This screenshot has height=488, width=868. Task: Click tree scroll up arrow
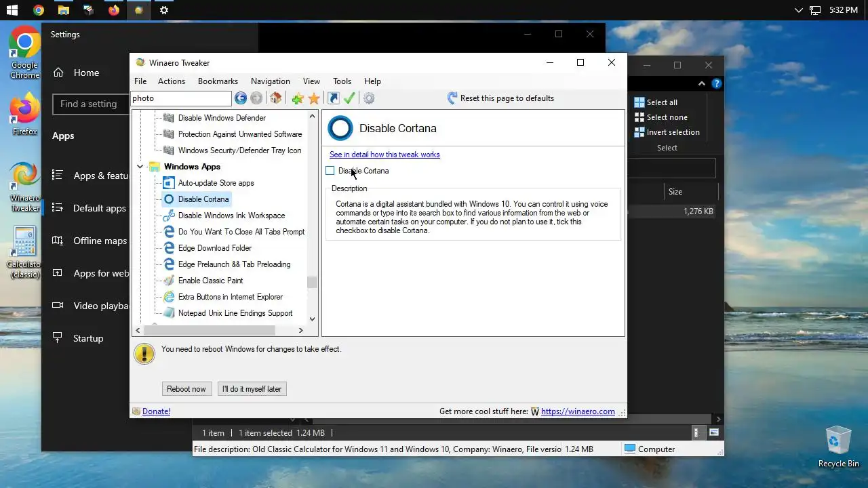coord(312,117)
